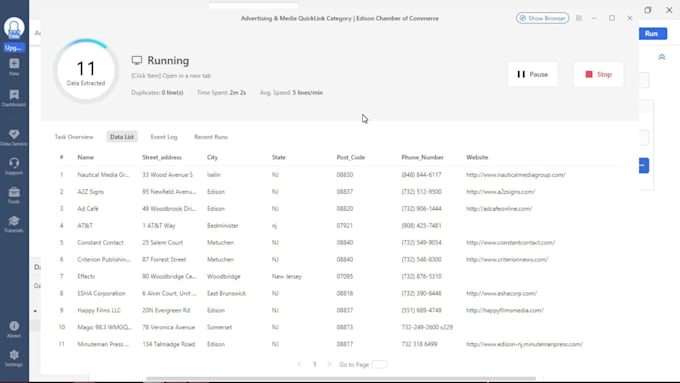Select the Nautical Media Gr... name cell

coord(103,175)
